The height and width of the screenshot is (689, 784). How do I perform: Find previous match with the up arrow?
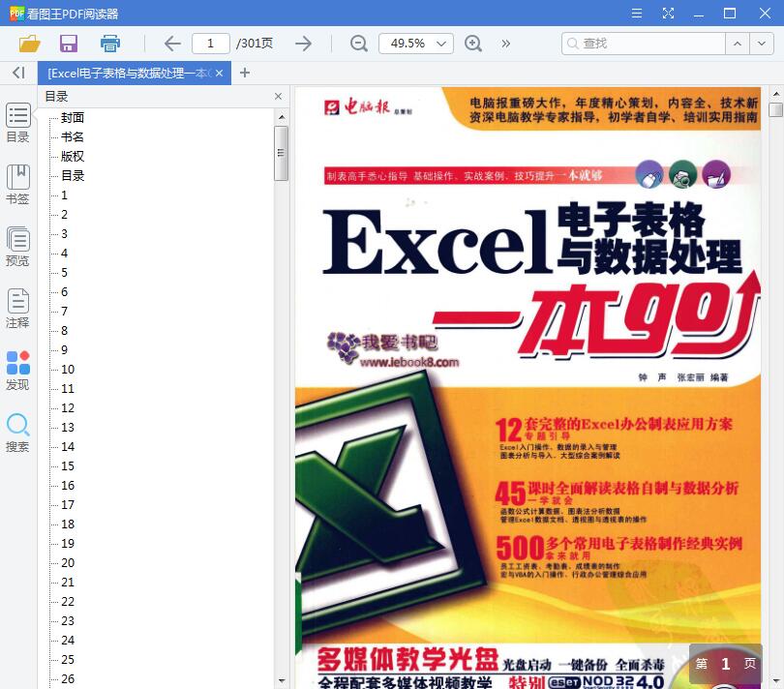[737, 44]
